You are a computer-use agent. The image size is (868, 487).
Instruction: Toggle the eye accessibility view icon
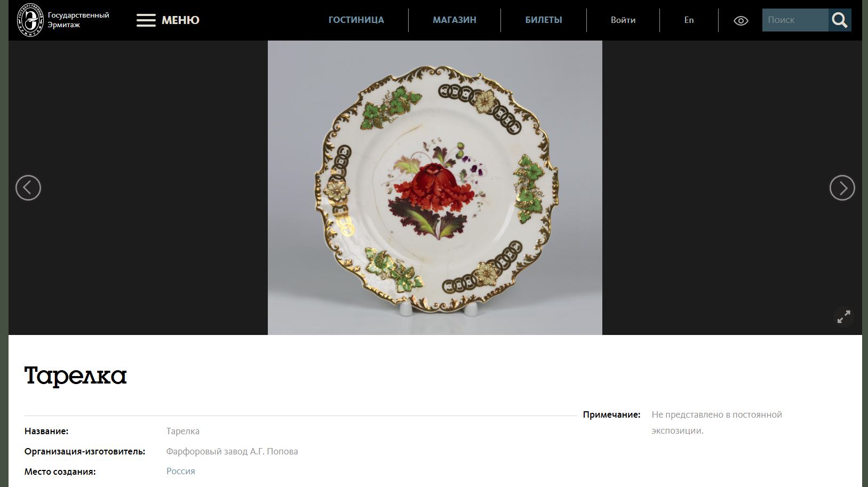click(x=741, y=21)
